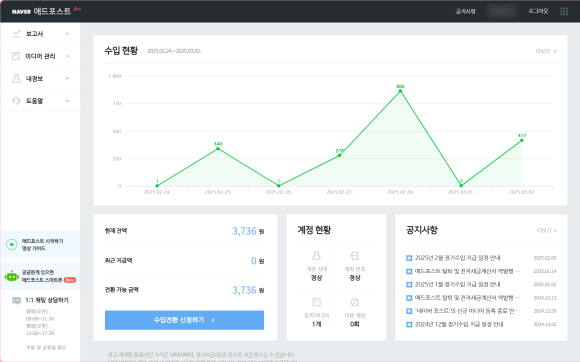Open the apps grid icon in header
The height and width of the screenshot is (362, 580).
564,11
